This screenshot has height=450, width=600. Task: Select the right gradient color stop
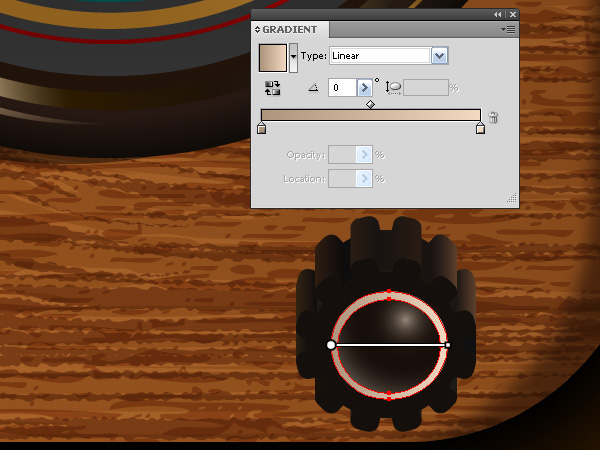coord(481,128)
